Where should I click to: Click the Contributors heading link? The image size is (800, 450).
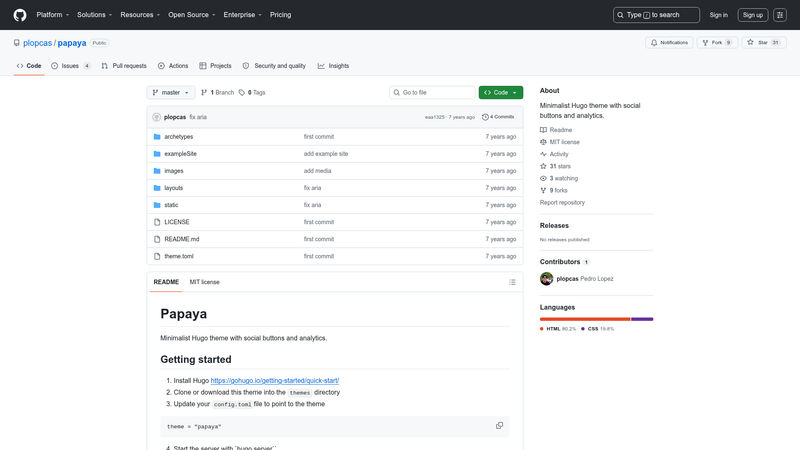[565, 262]
